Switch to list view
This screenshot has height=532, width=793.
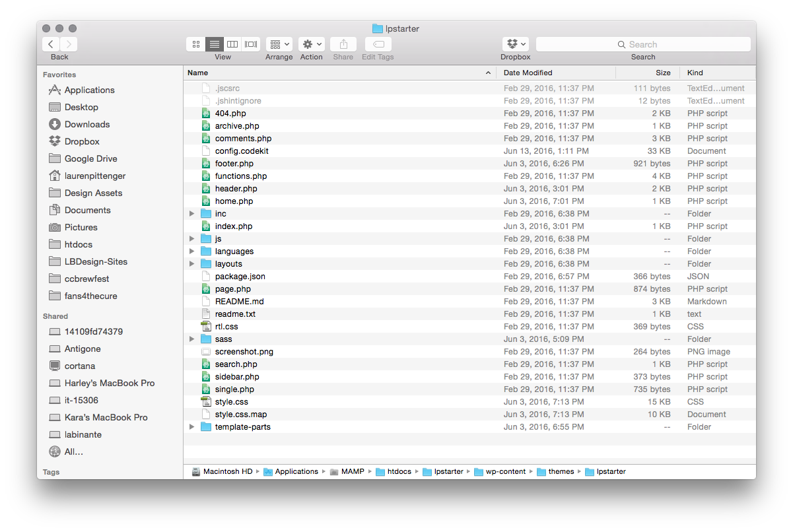[215, 44]
